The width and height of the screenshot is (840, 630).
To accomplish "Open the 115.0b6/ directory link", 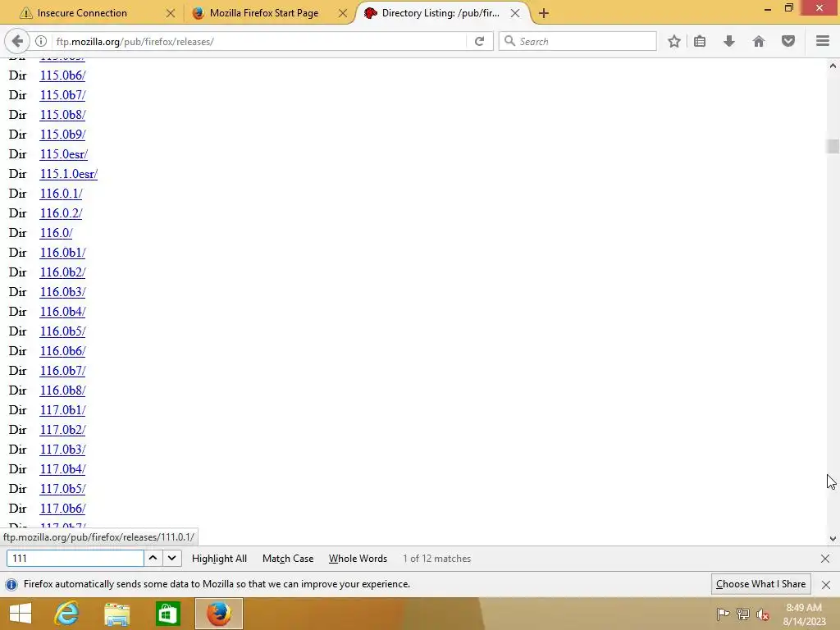I will coord(62,75).
